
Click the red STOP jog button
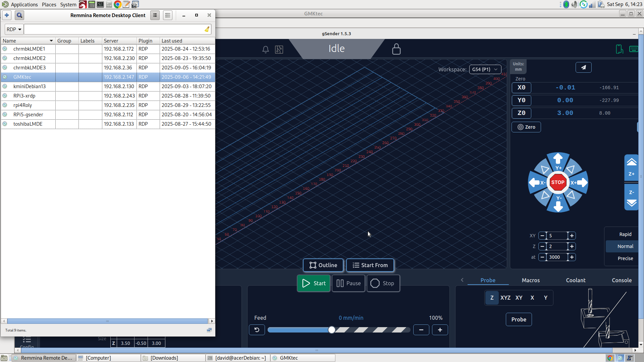[x=558, y=182]
